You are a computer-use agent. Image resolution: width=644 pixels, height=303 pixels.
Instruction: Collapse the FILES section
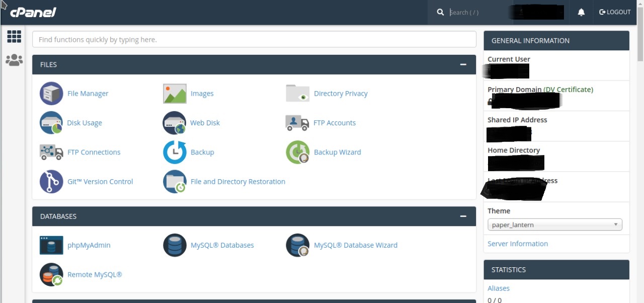click(x=463, y=64)
